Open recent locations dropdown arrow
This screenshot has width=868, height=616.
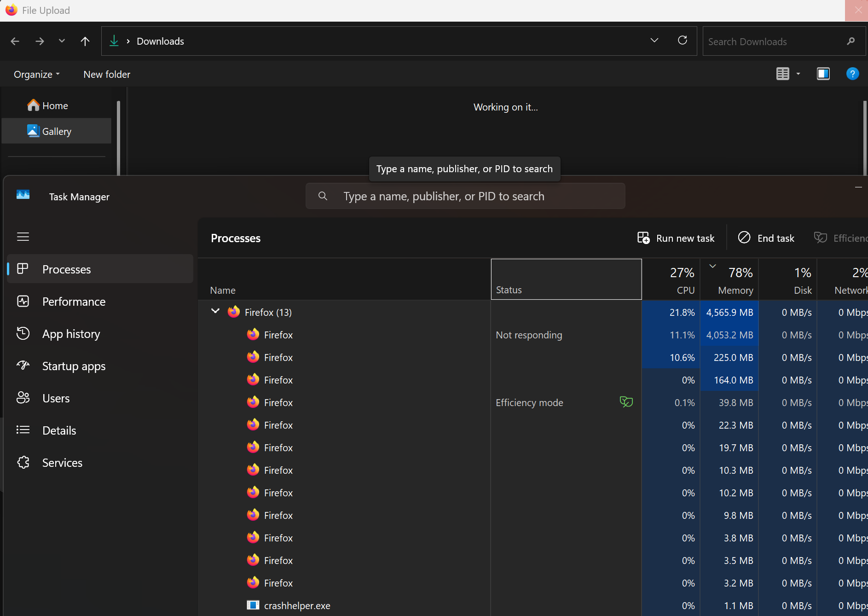62,41
